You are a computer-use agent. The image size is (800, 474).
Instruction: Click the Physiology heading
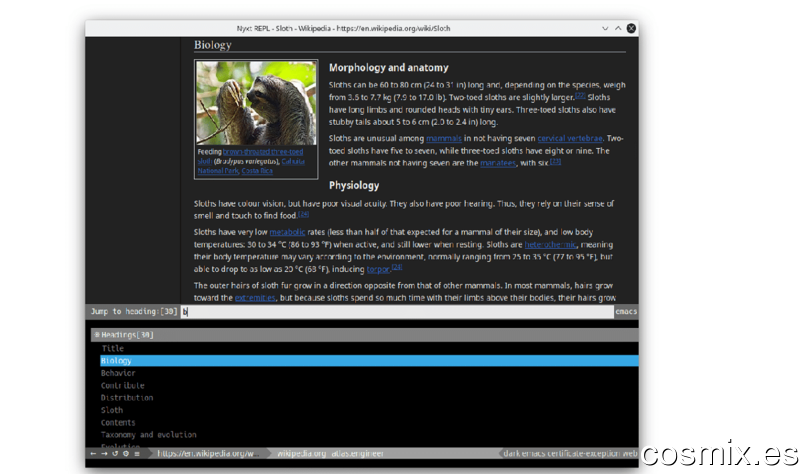tap(354, 185)
